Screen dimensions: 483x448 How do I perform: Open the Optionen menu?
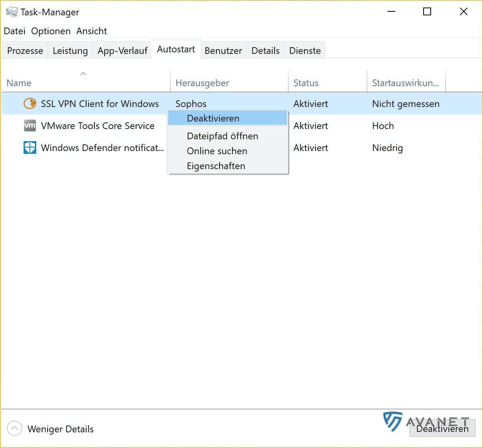51,31
